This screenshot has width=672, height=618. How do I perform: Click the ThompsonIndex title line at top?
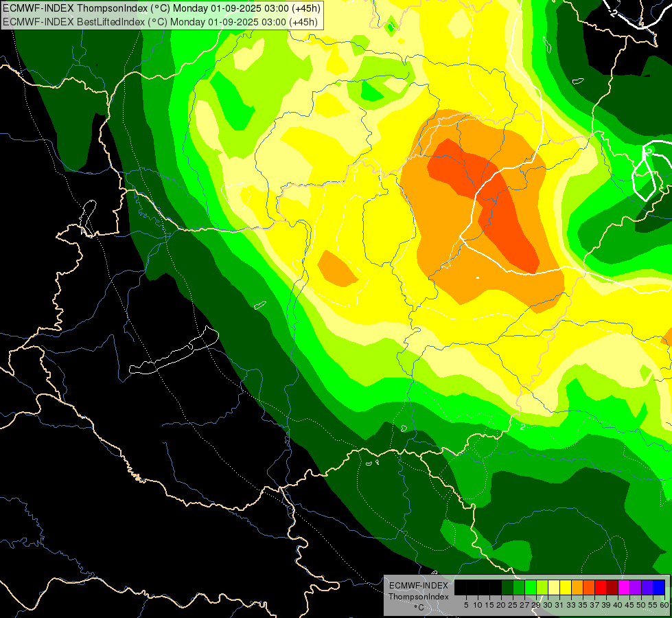point(161,8)
